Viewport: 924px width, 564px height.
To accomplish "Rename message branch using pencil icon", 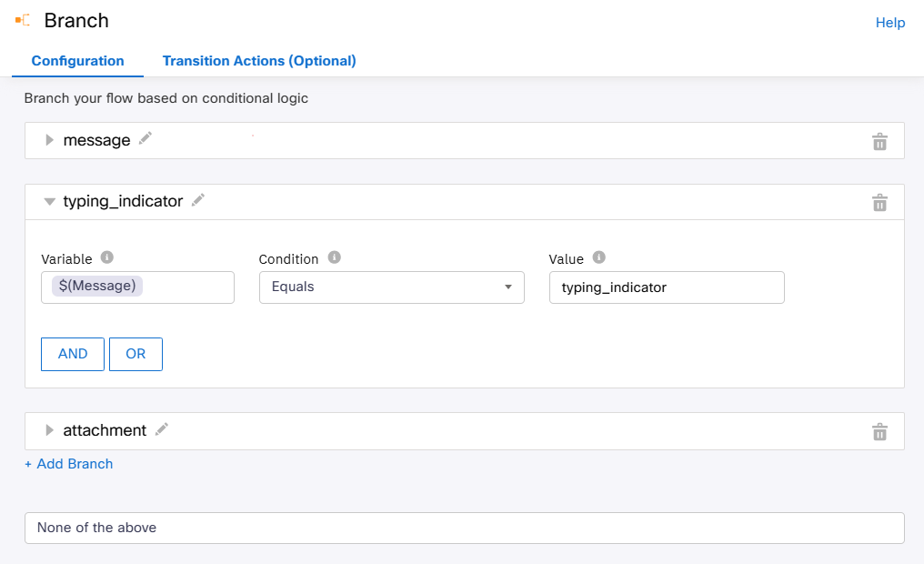I will (x=146, y=139).
